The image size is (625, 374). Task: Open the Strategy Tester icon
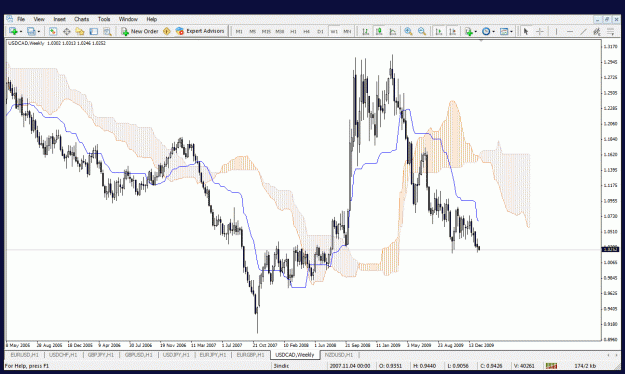click(x=107, y=31)
